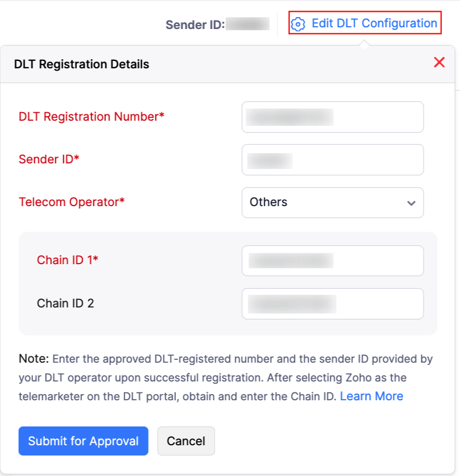Click the DLT Registration Details dialog title
This screenshot has width=460, height=476.
(x=81, y=64)
